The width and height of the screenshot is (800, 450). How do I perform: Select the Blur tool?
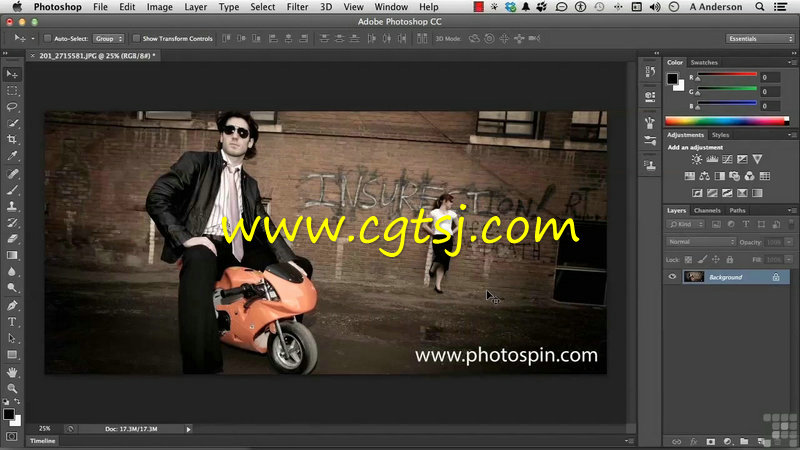(12, 271)
